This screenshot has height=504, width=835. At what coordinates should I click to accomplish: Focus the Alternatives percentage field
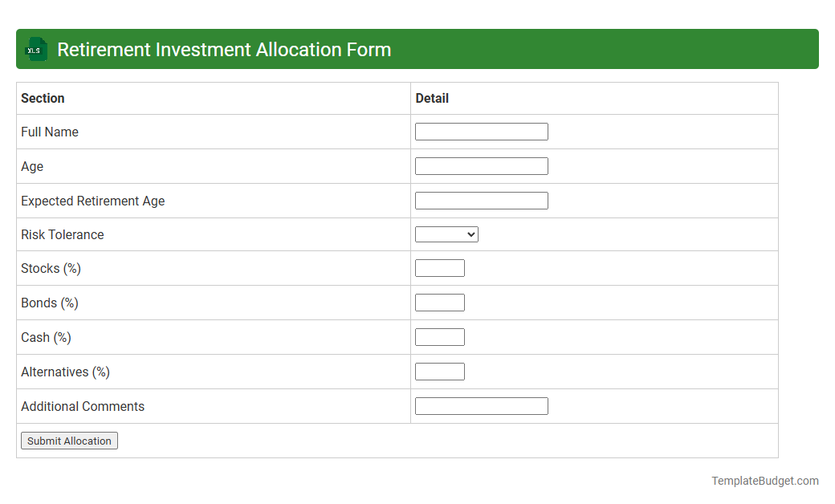pyautogui.click(x=439, y=371)
